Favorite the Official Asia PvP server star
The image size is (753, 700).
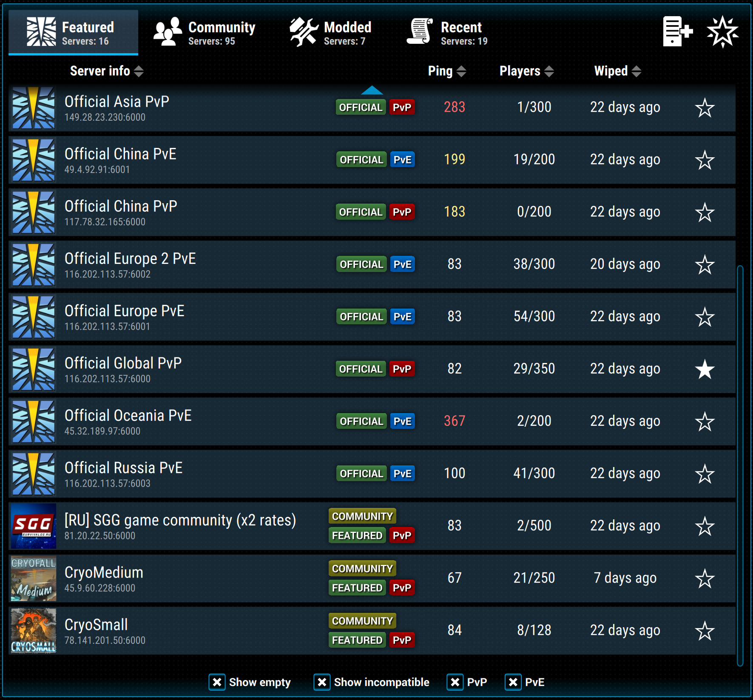click(705, 108)
